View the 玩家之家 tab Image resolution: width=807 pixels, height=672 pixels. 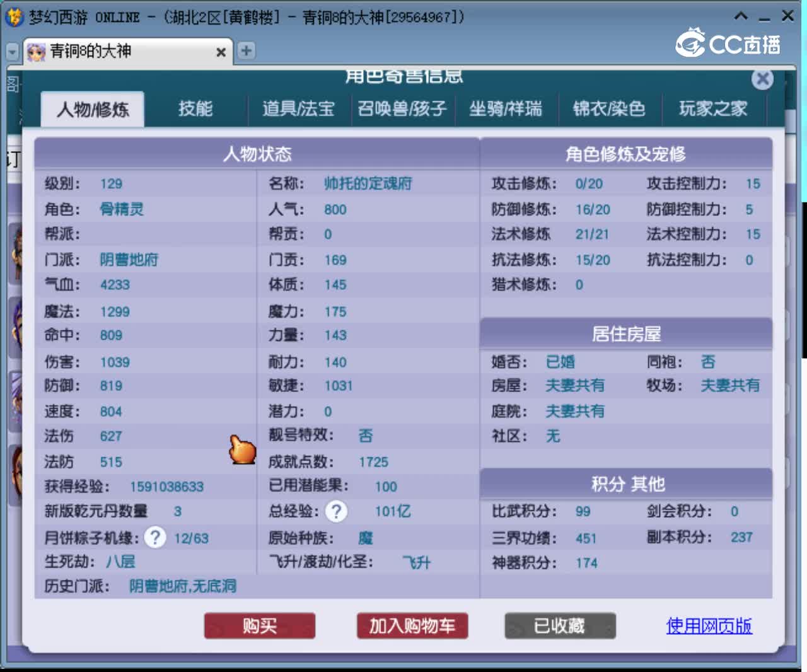[713, 109]
